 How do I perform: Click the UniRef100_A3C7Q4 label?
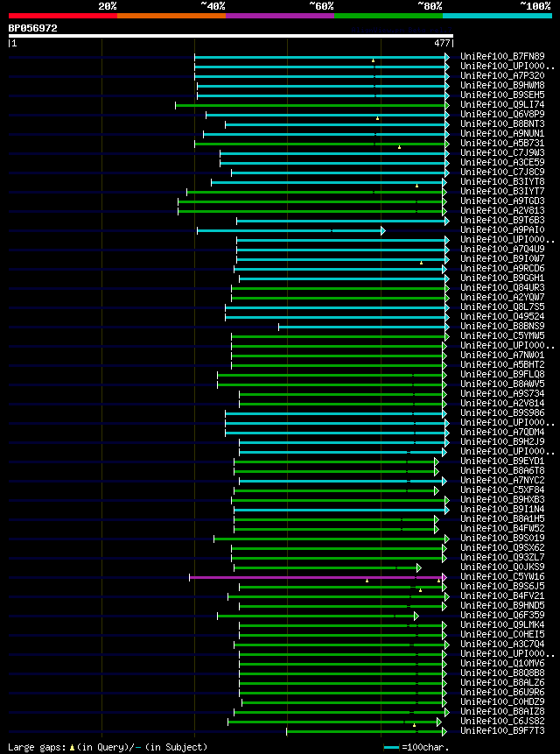[x=502, y=644]
